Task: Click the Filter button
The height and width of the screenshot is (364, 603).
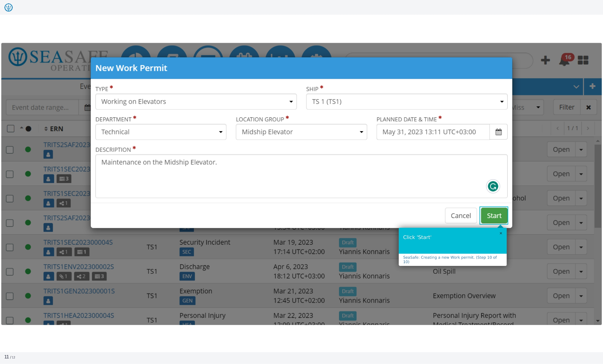Action: pyautogui.click(x=567, y=107)
